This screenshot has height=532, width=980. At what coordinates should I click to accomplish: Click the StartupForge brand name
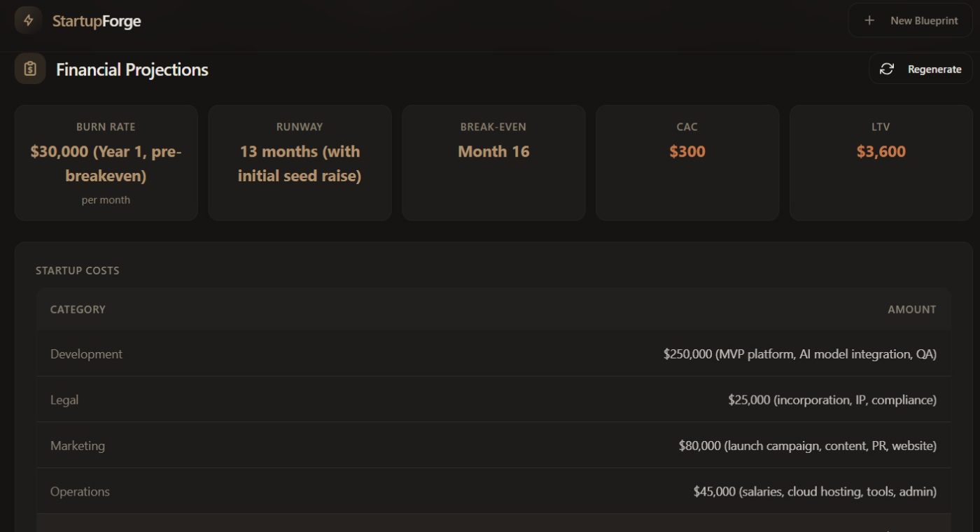pyautogui.click(x=97, y=21)
